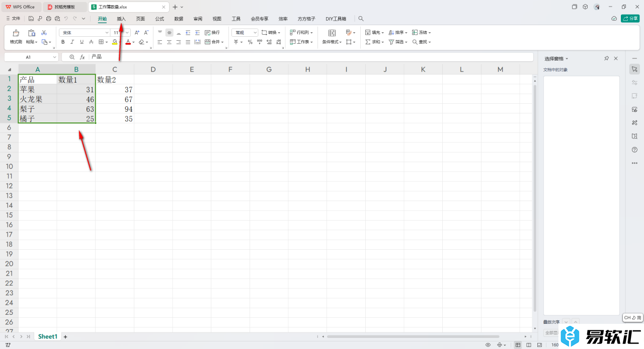The width and height of the screenshot is (644, 349).
Task: Open the Formulas (公式) ribbon tab
Action: (x=159, y=19)
